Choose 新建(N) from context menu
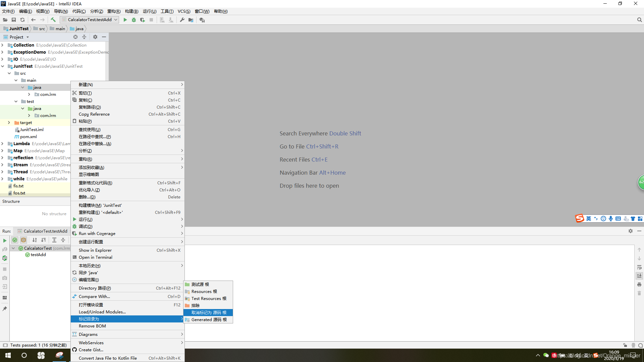The width and height of the screenshot is (644, 362). coord(127,84)
